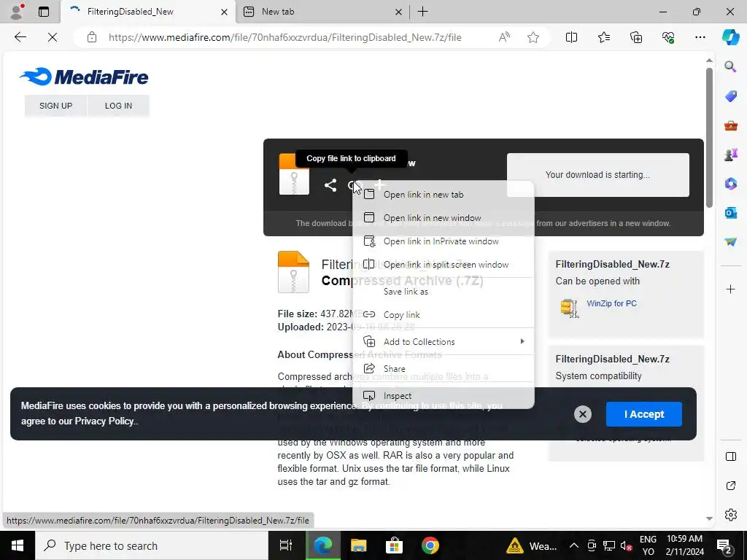
Task: Open the tab actions menu icon
Action: 44,12
